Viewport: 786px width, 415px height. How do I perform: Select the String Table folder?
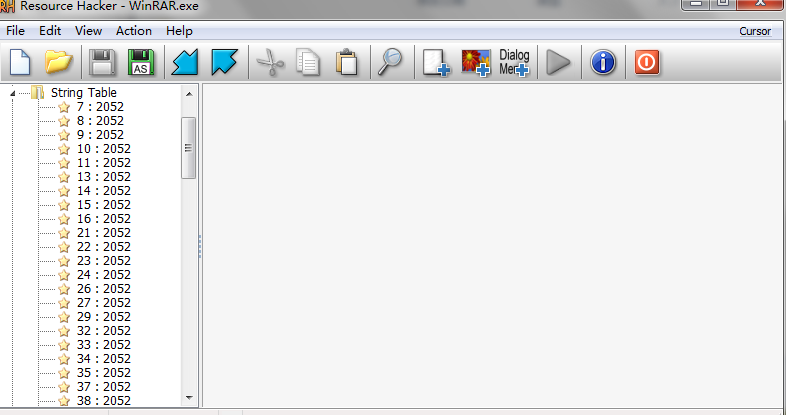(84, 93)
